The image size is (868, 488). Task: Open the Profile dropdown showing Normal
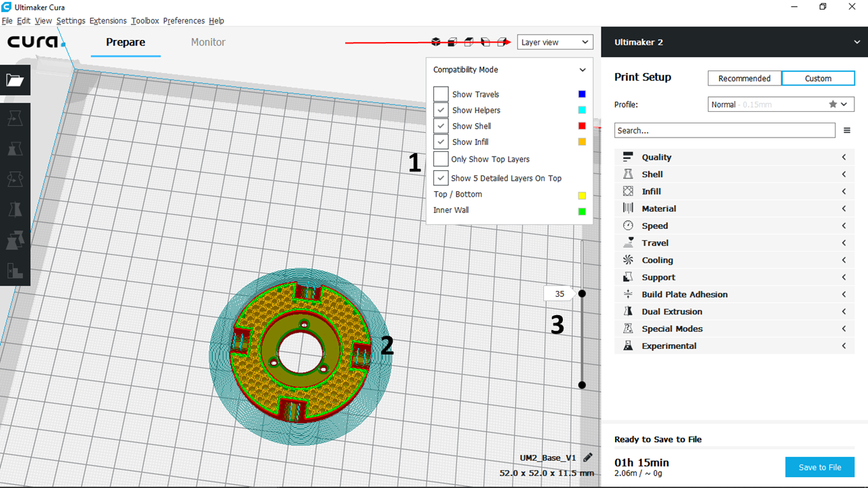pos(780,104)
